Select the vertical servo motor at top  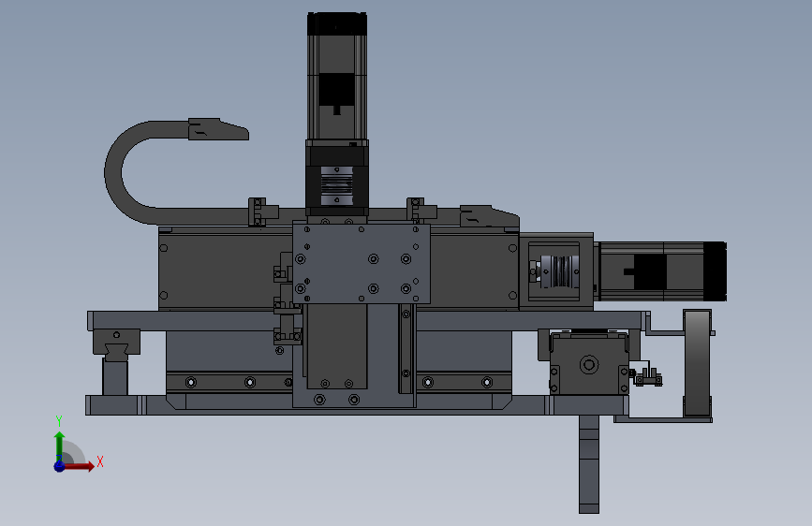337,76
